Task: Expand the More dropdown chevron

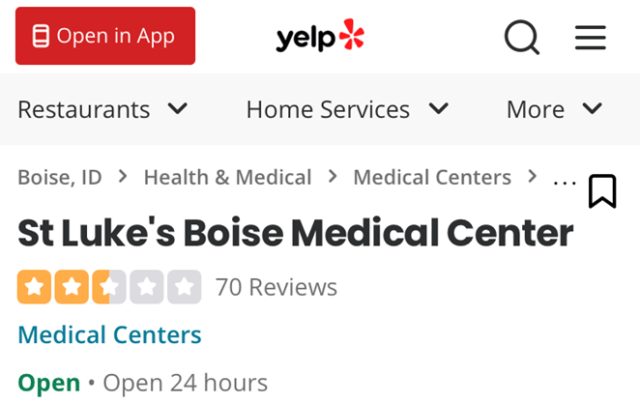Action: (592, 108)
